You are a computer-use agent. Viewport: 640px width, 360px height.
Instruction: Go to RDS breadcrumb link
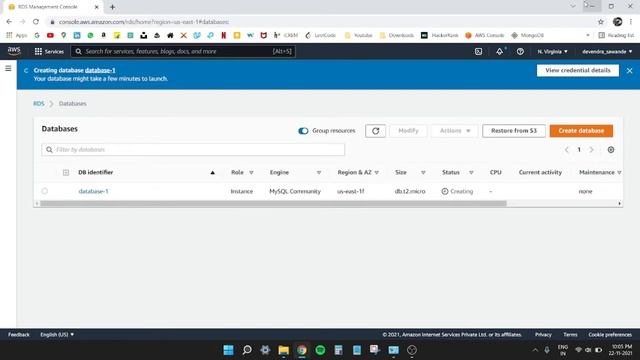click(x=39, y=104)
